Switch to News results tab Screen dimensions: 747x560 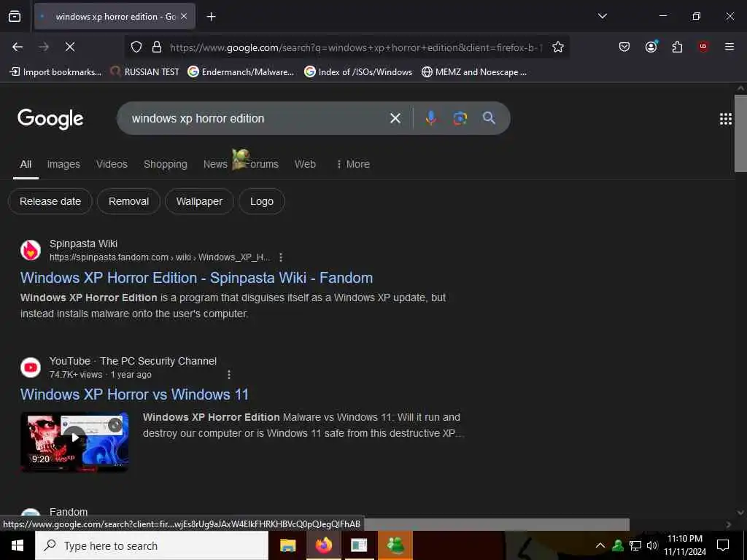coord(215,164)
